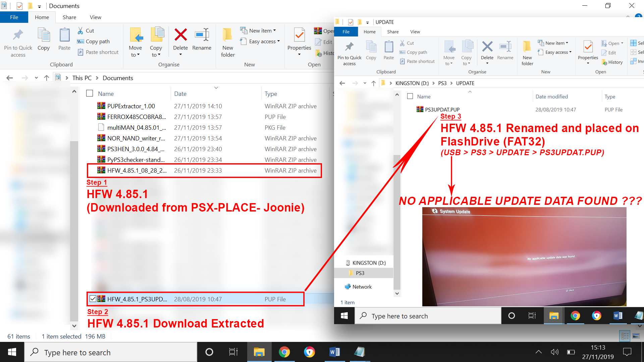Viewport: 644px width, 362px height.
Task: Sort Documents list by Type column
Action: point(296,94)
